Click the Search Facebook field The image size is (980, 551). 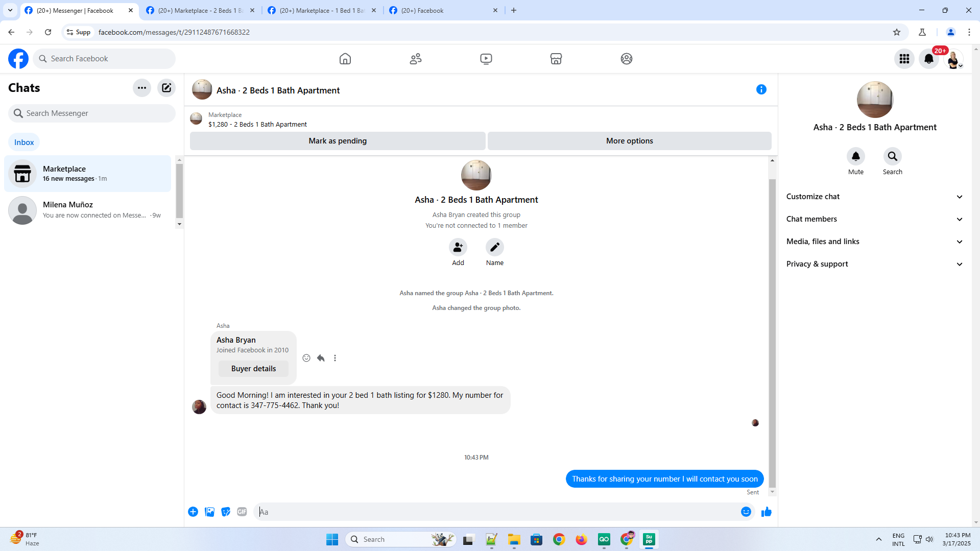[104, 59]
